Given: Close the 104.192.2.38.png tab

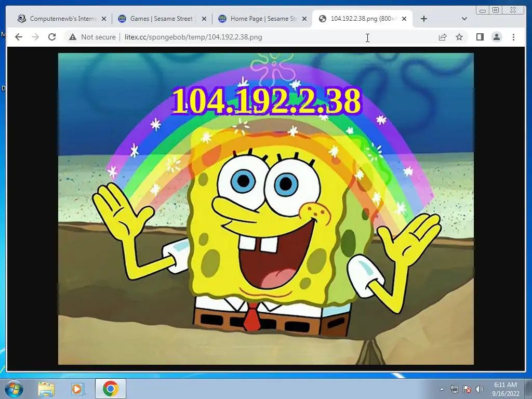Looking at the screenshot, I should click(404, 19).
